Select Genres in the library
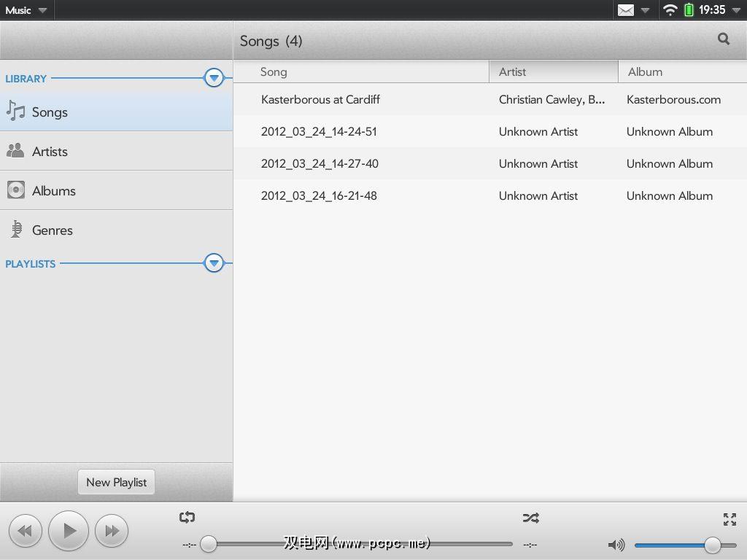The image size is (747, 560). click(116, 230)
